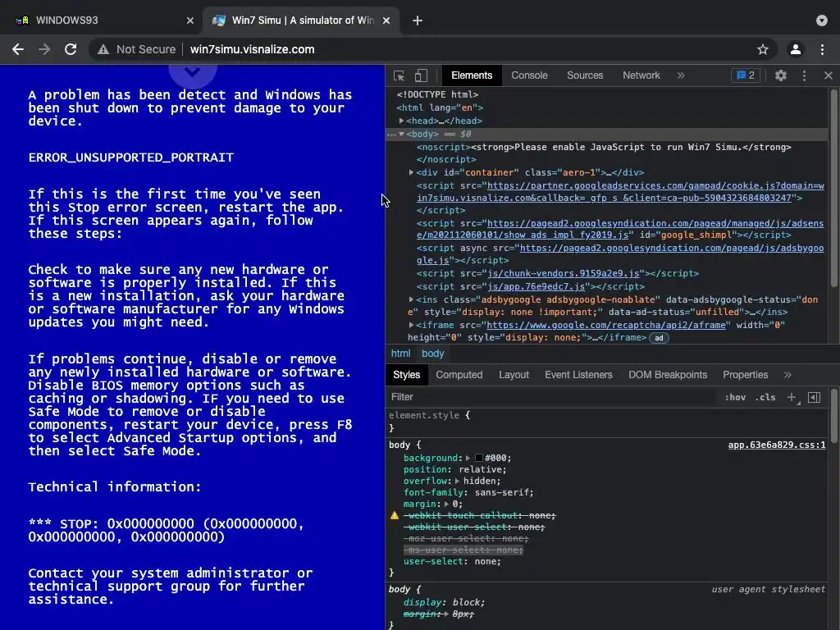Open the tab search dropdown button
This screenshot has height=630, width=840.
(x=822, y=21)
